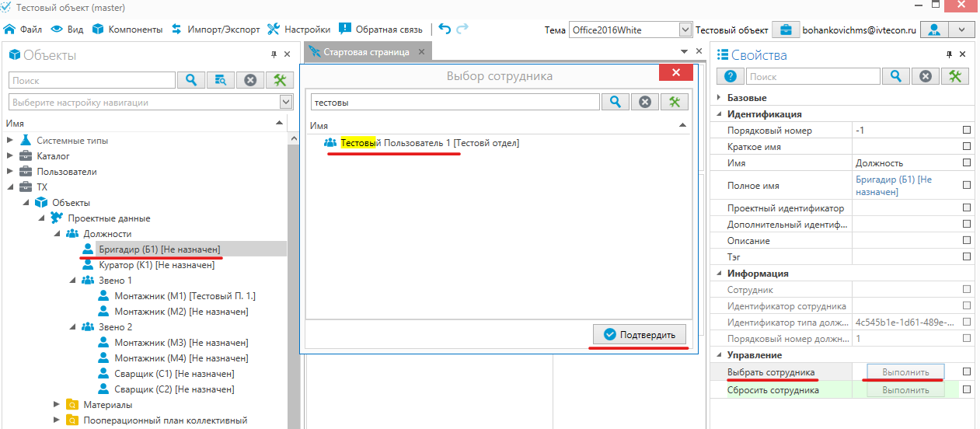The width and height of the screenshot is (980, 429).
Task: Click the user account icon at top right
Action: (934, 30)
